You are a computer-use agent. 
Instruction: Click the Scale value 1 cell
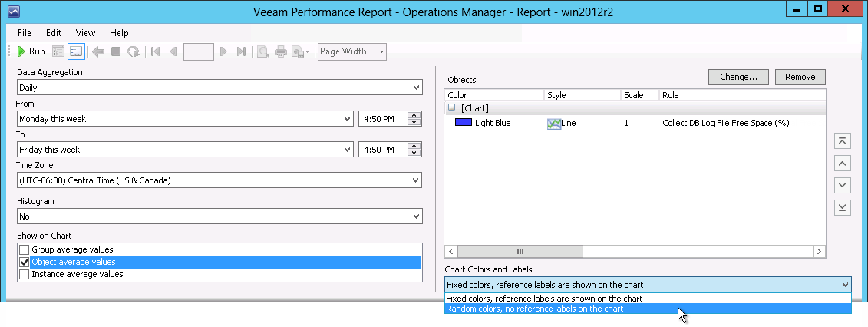[627, 123]
